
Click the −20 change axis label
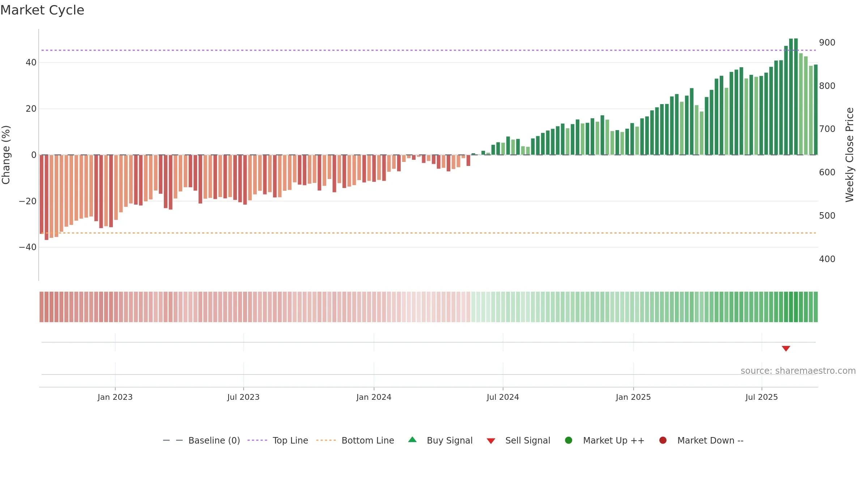coord(28,201)
